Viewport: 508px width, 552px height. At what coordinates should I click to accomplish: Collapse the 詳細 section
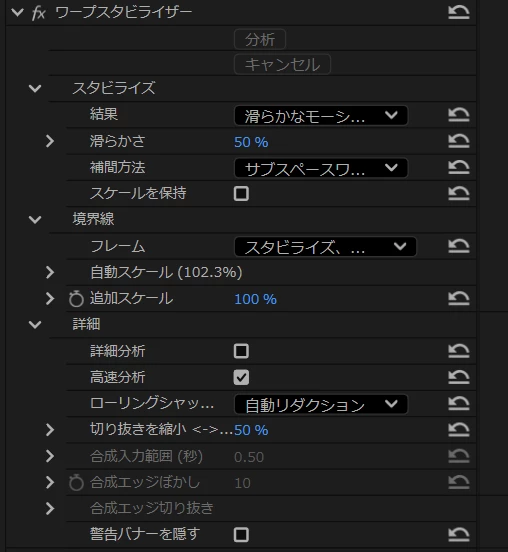point(35,324)
